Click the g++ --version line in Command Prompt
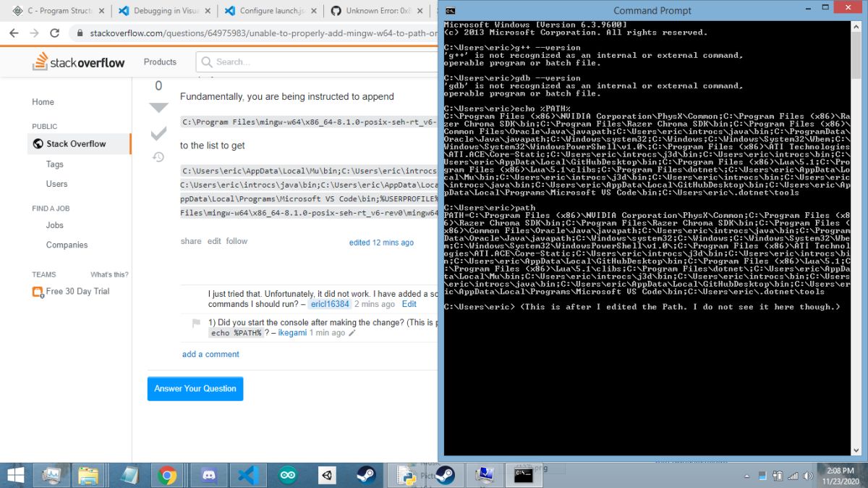868x488 pixels. pos(513,48)
